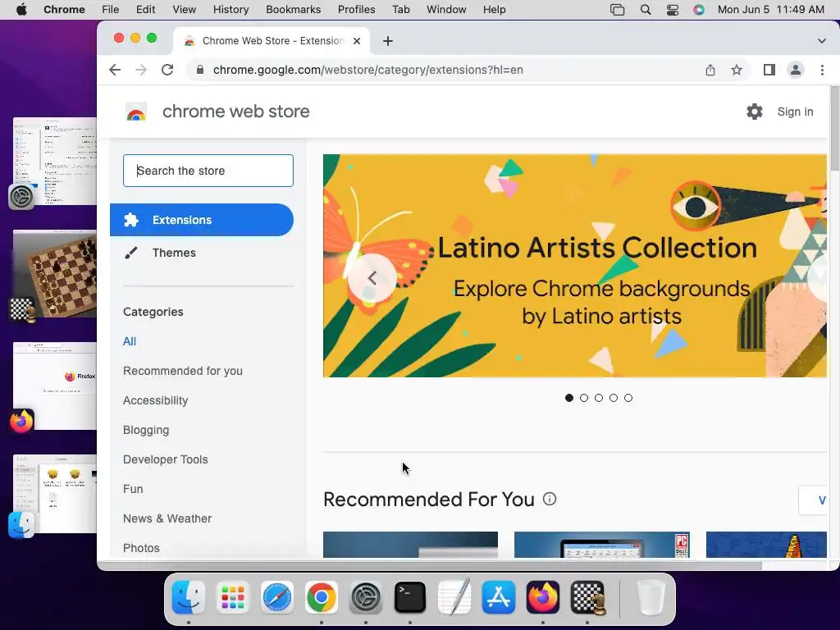Choose the News & Weather category

point(167,518)
